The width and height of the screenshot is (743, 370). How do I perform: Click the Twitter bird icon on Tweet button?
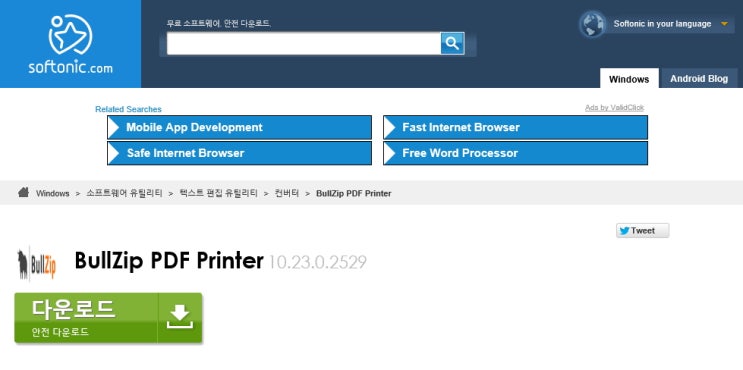624,231
